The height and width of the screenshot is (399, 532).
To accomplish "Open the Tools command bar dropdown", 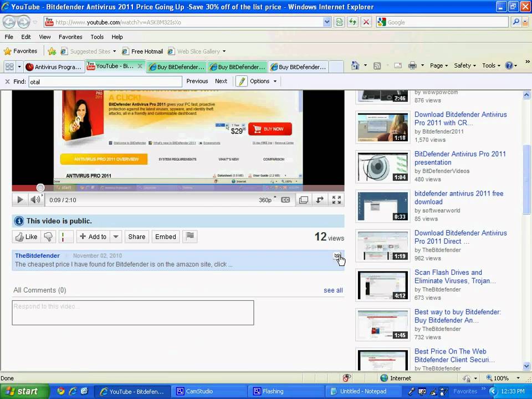I will (x=492, y=65).
